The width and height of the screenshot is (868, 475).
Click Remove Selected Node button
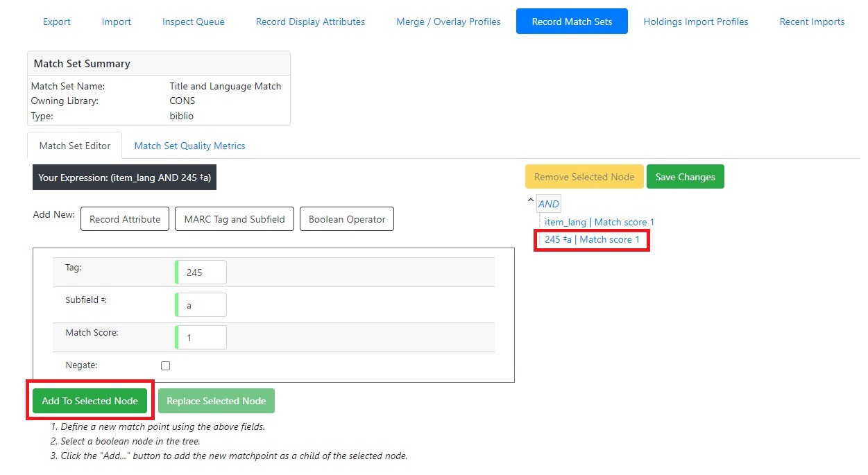(x=584, y=177)
